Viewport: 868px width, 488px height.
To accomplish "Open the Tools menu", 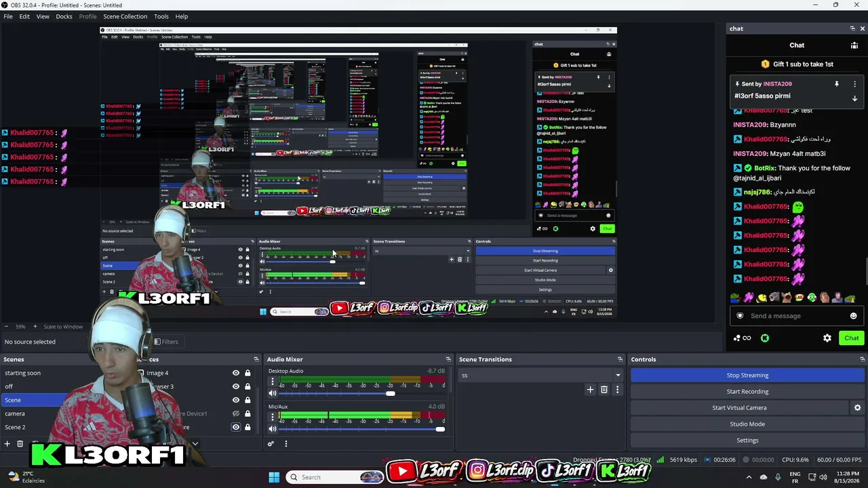I will [161, 16].
